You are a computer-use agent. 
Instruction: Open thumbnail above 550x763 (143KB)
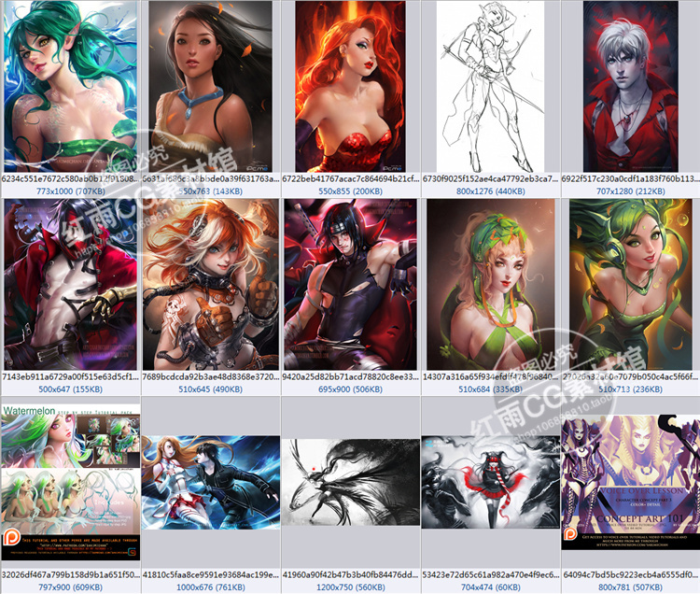tap(210, 86)
